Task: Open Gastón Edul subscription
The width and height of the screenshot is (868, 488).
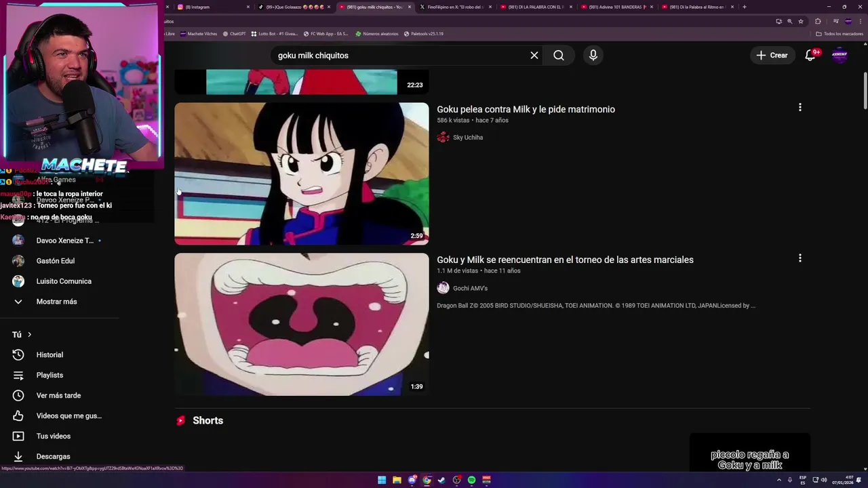Action: click(55, 261)
